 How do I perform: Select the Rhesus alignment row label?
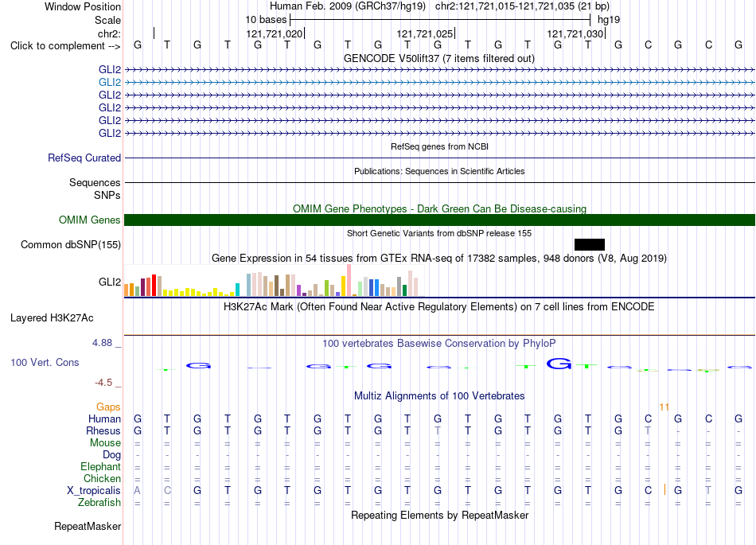103,430
